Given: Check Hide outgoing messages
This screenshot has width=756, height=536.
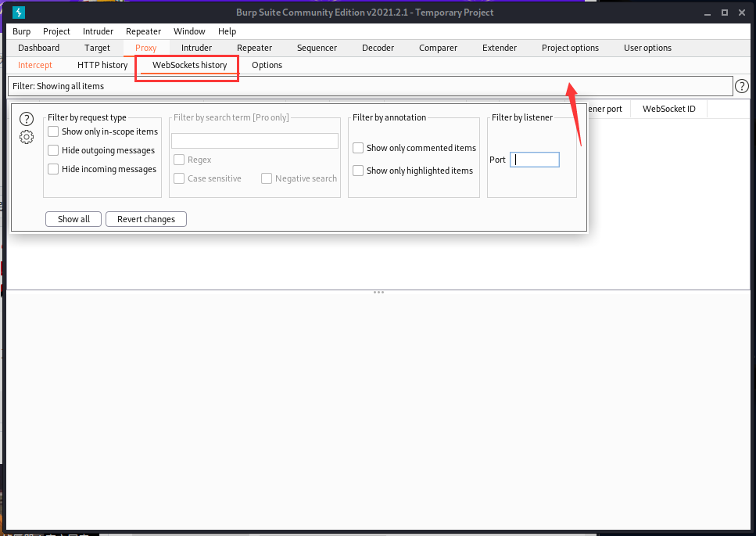Looking at the screenshot, I should [53, 150].
